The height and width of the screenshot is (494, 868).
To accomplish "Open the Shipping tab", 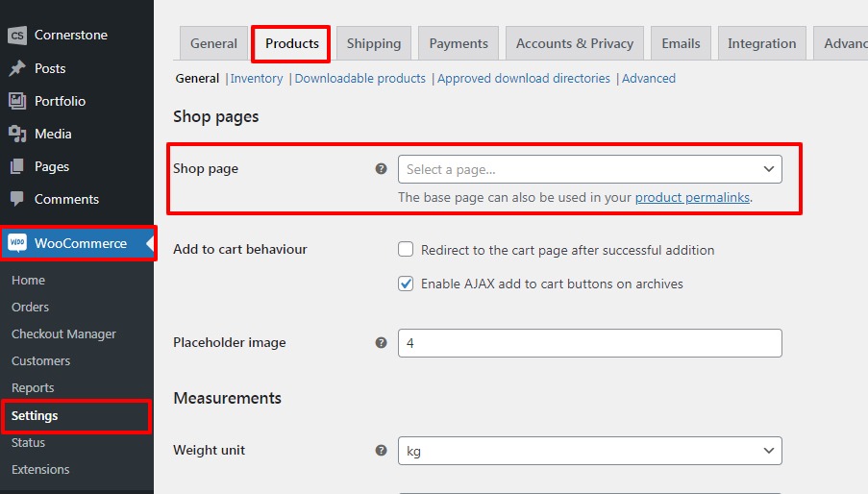I will [374, 43].
